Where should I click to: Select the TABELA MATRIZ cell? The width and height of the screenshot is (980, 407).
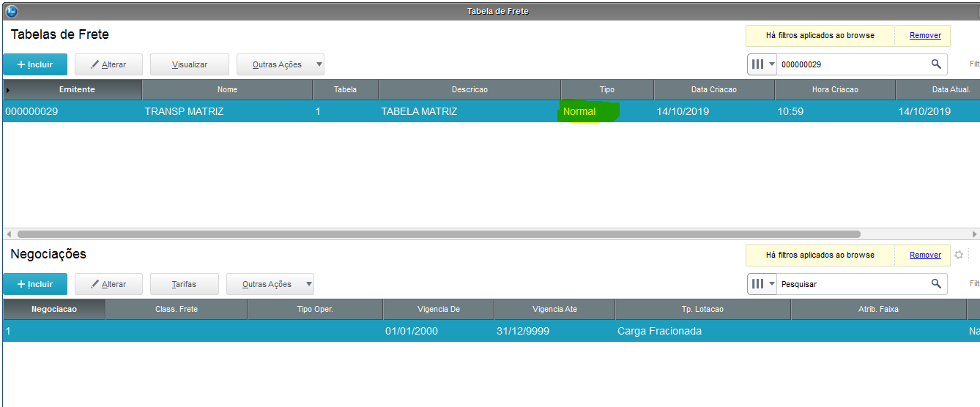coord(469,111)
